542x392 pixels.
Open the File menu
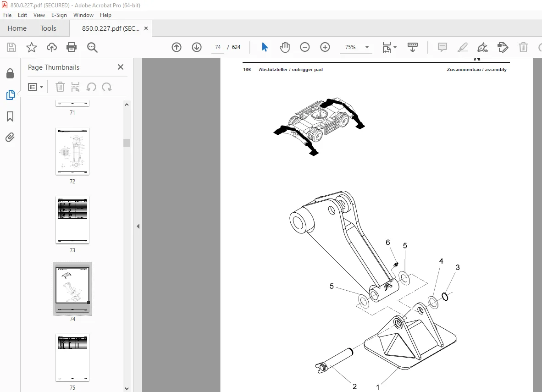[7, 15]
